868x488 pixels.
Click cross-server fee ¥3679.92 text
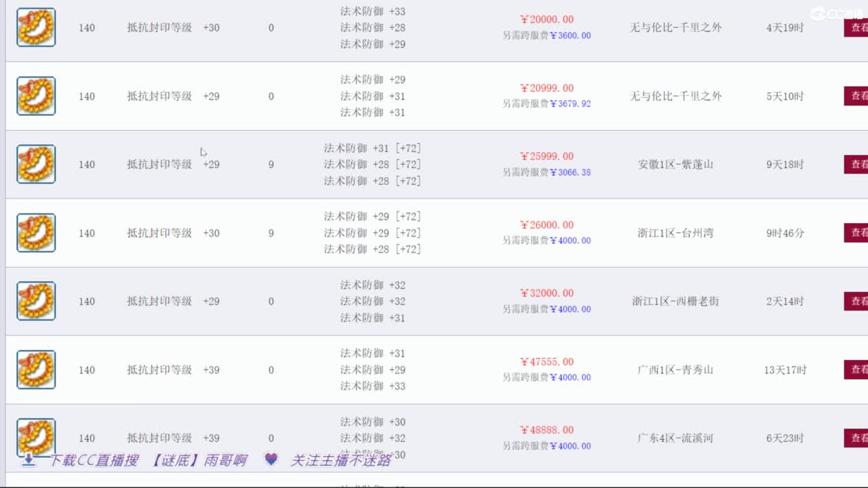570,104
